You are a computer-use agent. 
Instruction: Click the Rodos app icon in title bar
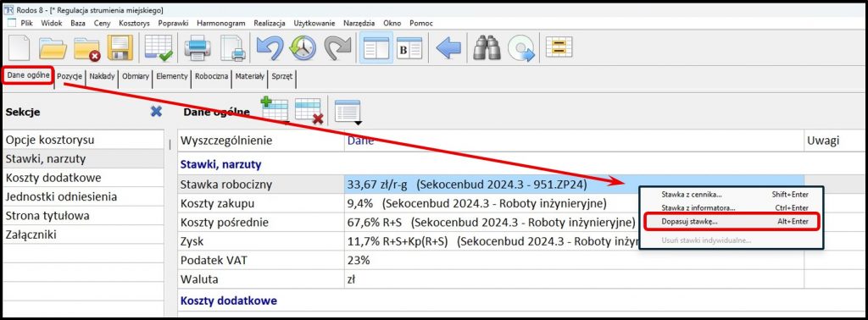pyautogui.click(x=8, y=10)
